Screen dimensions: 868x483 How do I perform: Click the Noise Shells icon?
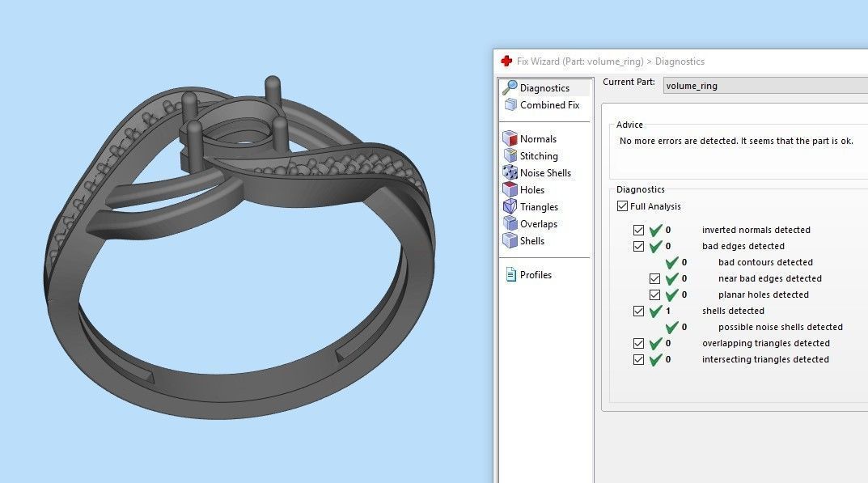(510, 173)
